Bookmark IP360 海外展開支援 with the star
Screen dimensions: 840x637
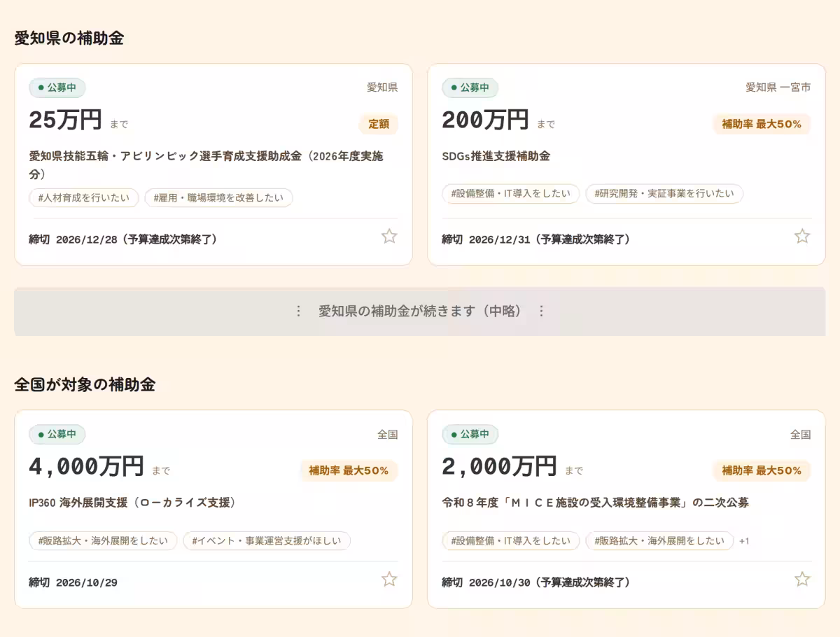pyautogui.click(x=389, y=579)
